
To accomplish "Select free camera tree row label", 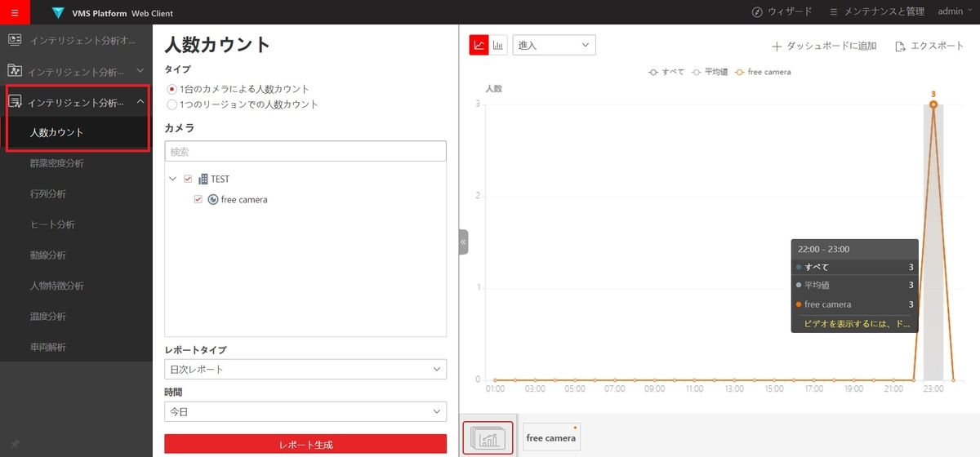I will coord(244,199).
